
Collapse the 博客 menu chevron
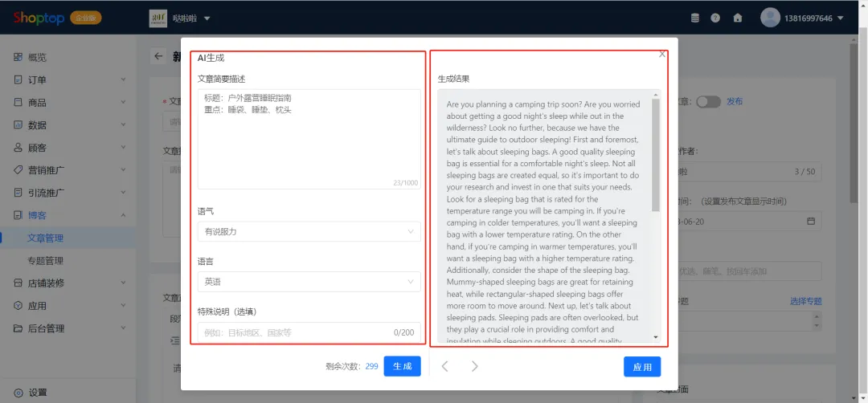(123, 215)
